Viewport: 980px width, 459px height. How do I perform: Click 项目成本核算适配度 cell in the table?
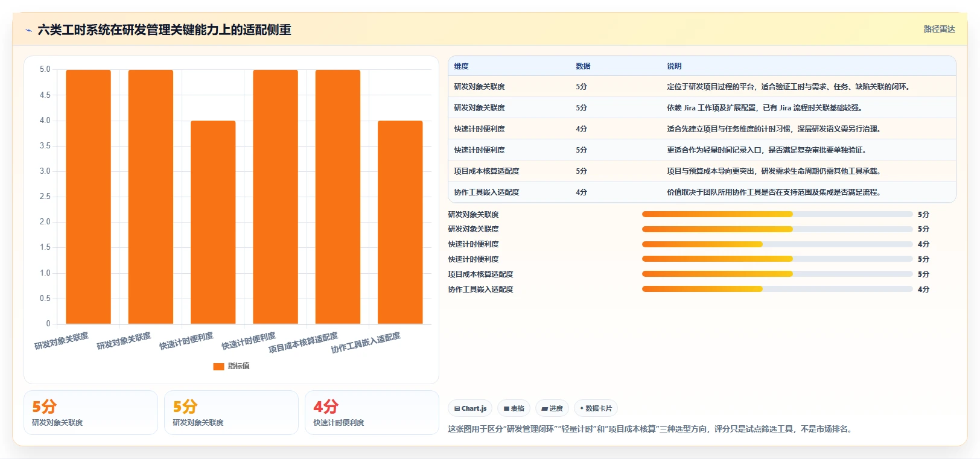486,171
